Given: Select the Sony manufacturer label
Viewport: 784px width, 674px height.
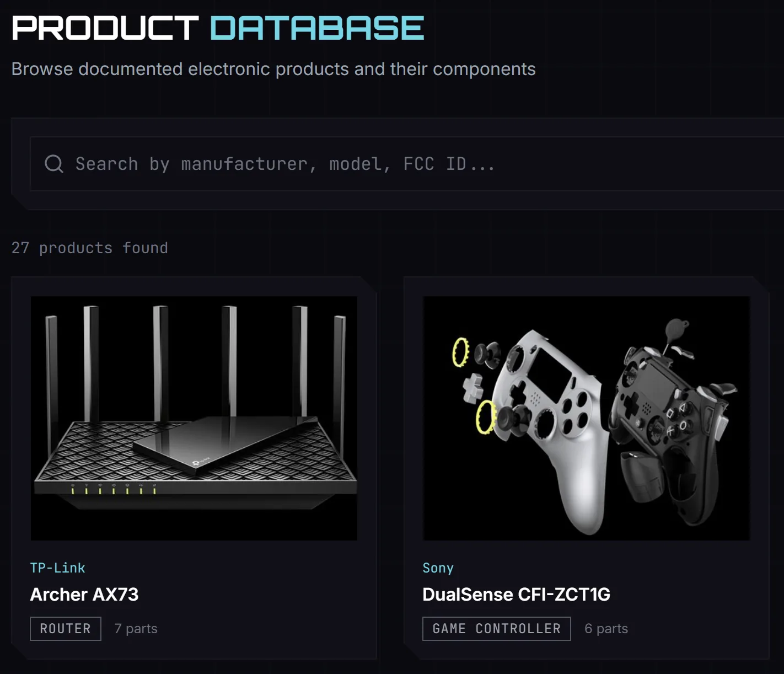Looking at the screenshot, I should click(438, 568).
